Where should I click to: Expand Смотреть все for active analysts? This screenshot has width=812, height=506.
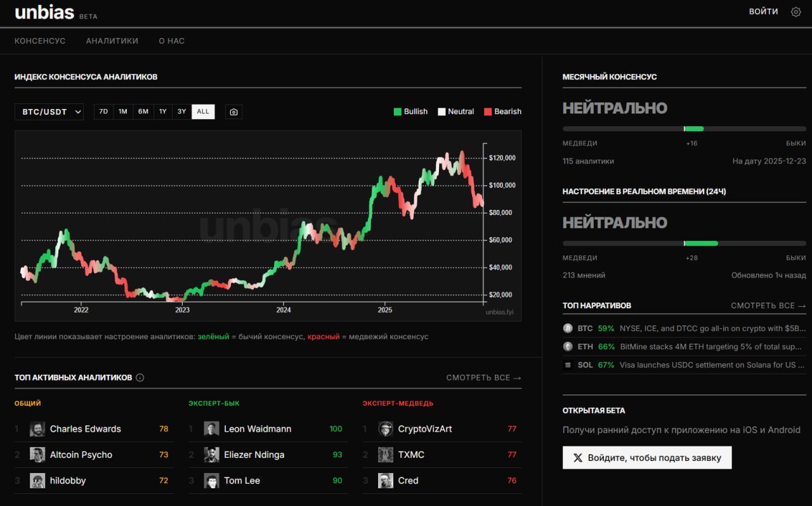[x=483, y=378]
